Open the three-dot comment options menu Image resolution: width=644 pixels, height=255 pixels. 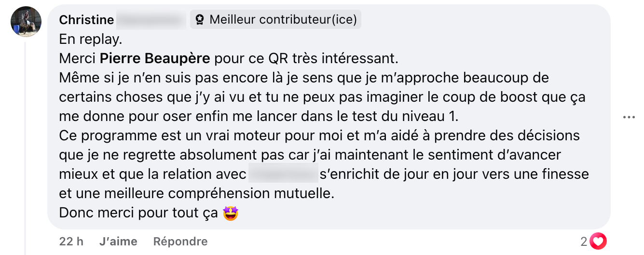[x=629, y=117]
